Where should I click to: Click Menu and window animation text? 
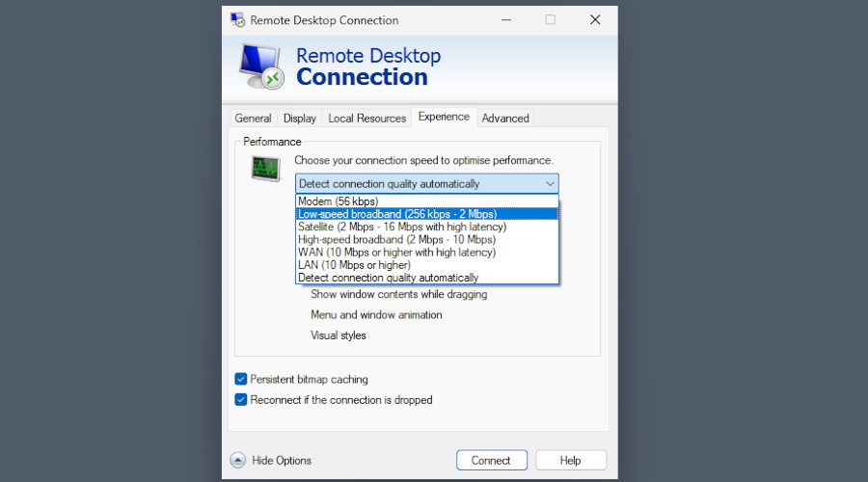pyautogui.click(x=376, y=315)
